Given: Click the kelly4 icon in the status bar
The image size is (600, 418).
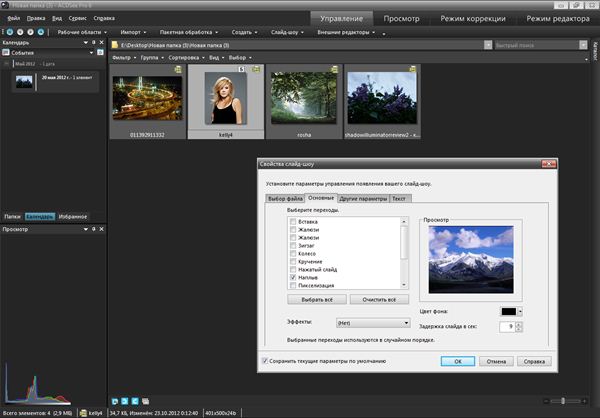Looking at the screenshot, I should (x=85, y=412).
